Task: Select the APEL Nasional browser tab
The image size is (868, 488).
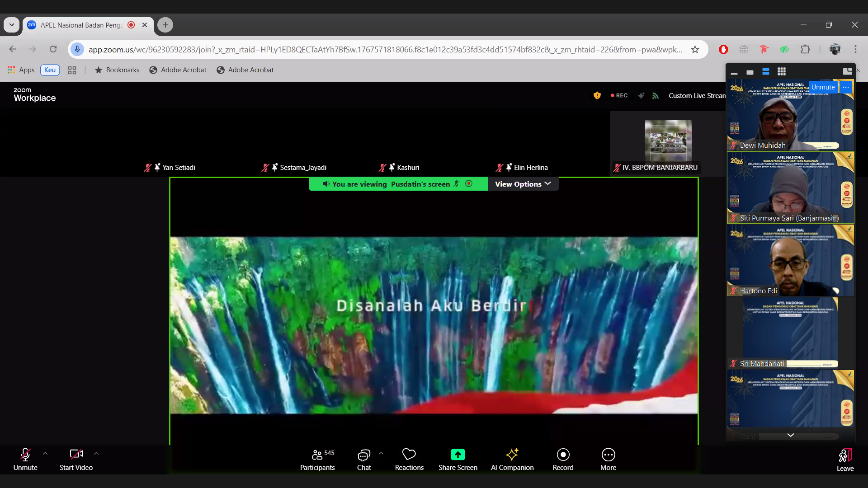Action: coord(81,25)
